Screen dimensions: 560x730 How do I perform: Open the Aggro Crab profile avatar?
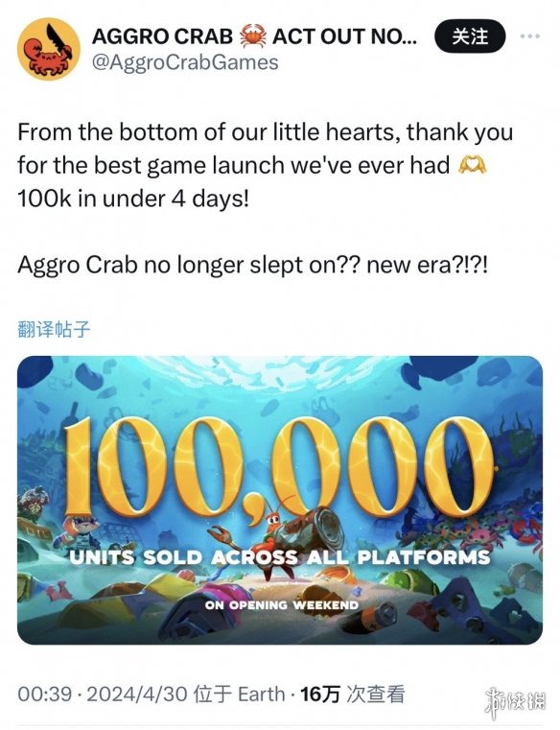click(x=48, y=49)
